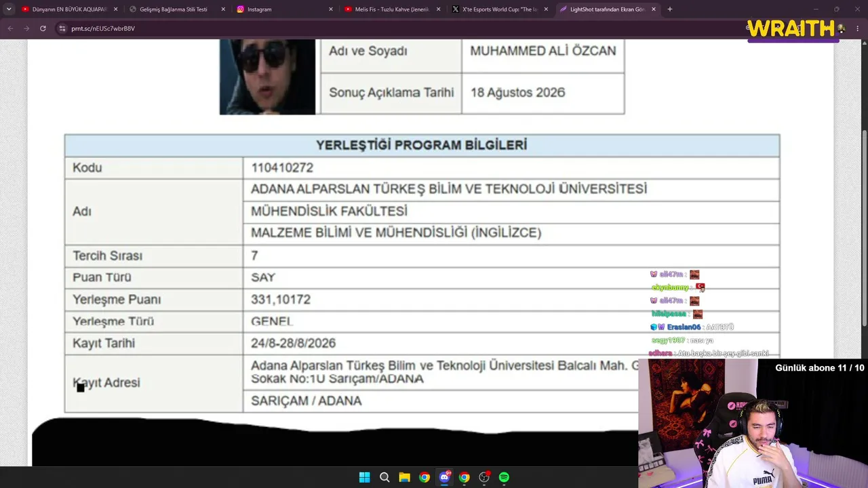Screen dimensions: 868x488
Task: Click YERLEŞTİĞİ PROGRAM BİLGİLERİ header
Action: coord(421,145)
